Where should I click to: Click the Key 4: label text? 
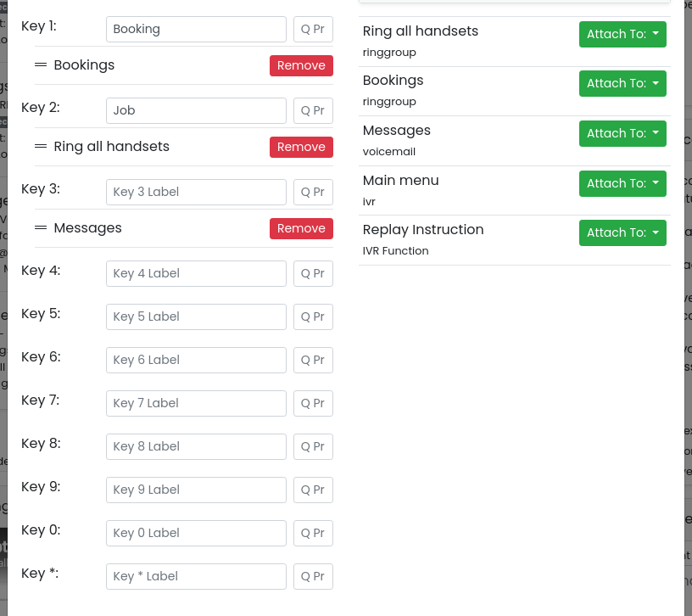click(41, 271)
